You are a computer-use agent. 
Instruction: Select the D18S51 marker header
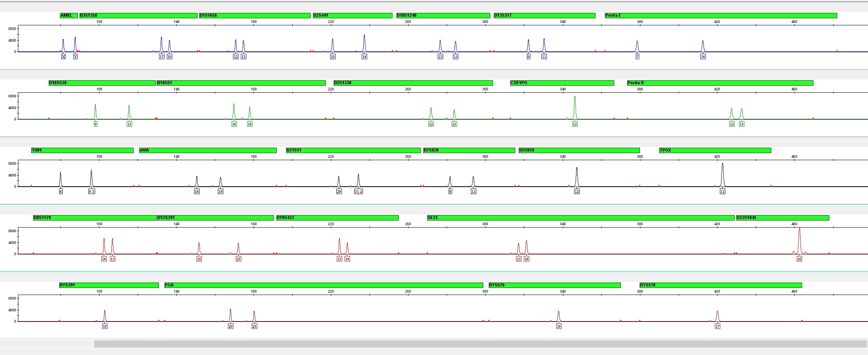240,83
